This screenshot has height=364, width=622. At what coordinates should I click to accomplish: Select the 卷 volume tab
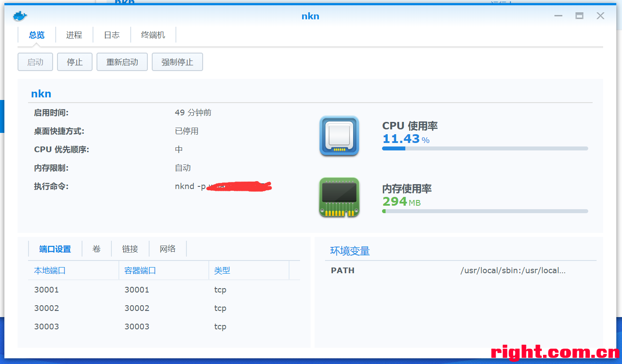pos(97,249)
